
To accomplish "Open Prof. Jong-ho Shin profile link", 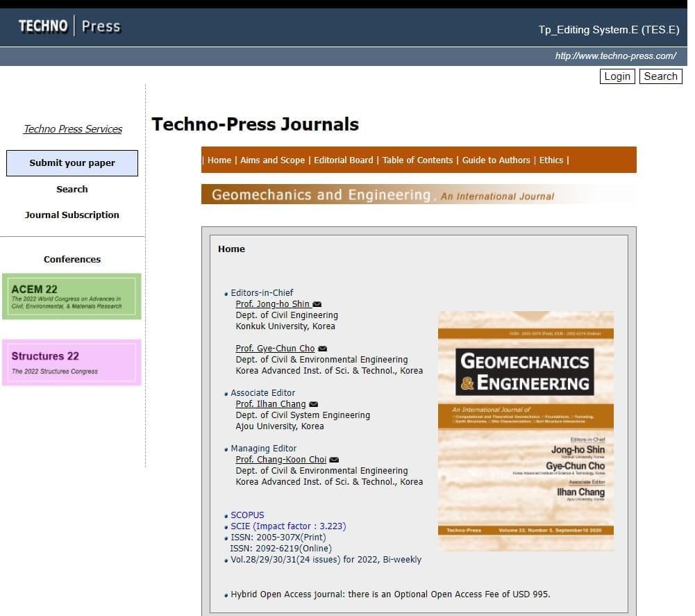I will coord(272,304).
